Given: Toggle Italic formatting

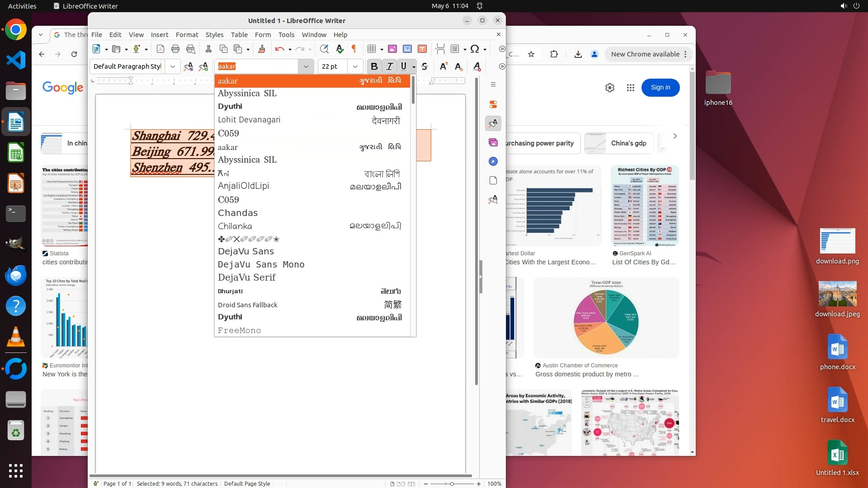Looking at the screenshot, I should pyautogui.click(x=389, y=66).
